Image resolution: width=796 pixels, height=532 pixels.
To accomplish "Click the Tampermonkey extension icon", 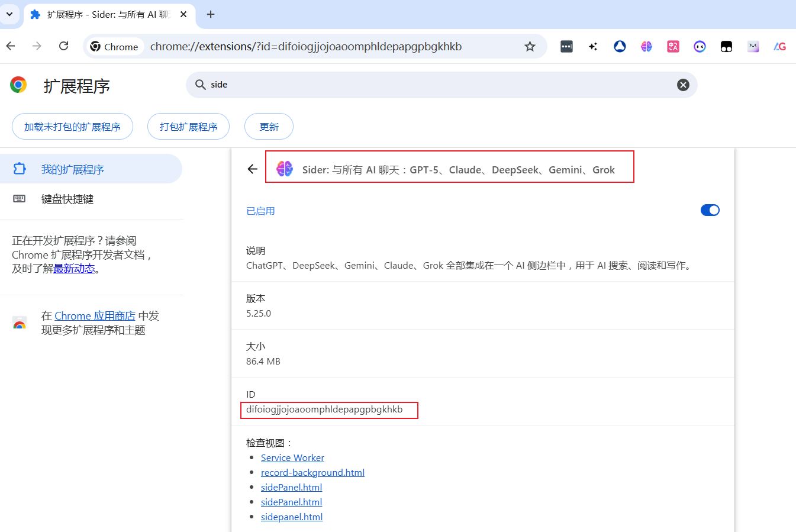I will click(726, 47).
